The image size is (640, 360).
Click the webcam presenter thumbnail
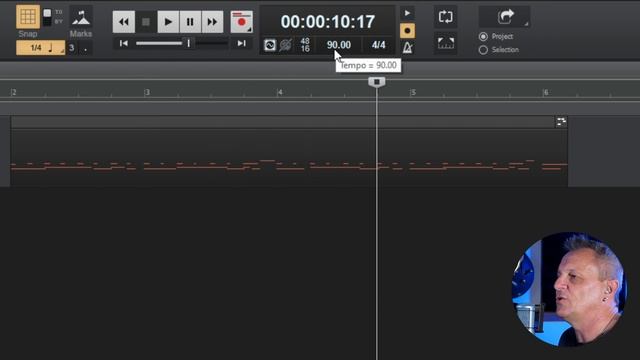[x=569, y=289]
